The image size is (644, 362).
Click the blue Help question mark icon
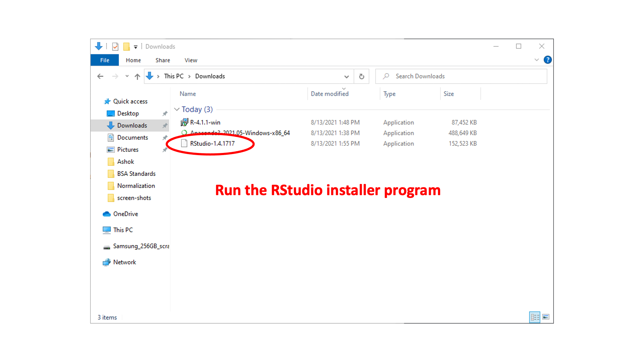pos(547,60)
